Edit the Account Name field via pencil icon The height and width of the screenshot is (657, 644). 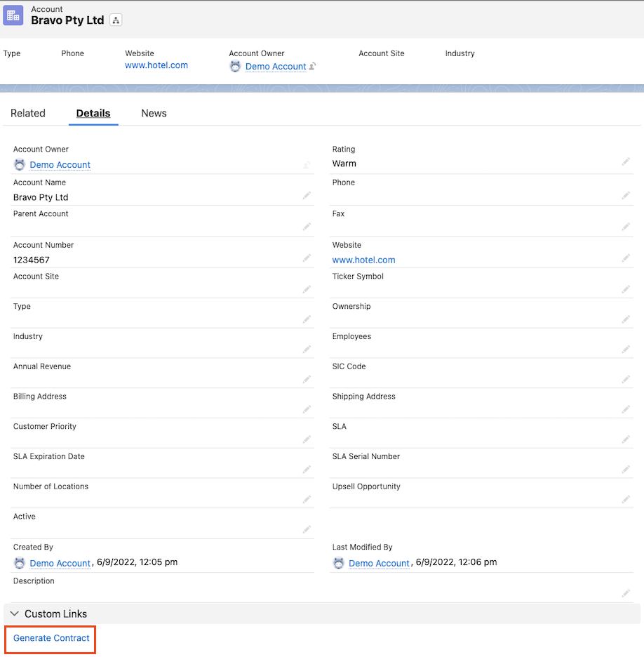tap(307, 196)
